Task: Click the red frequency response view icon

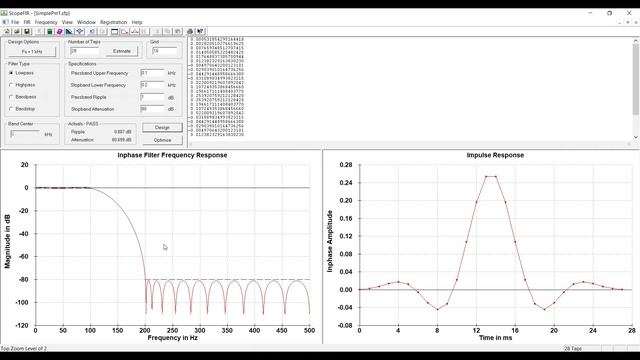Action: tap(124, 31)
